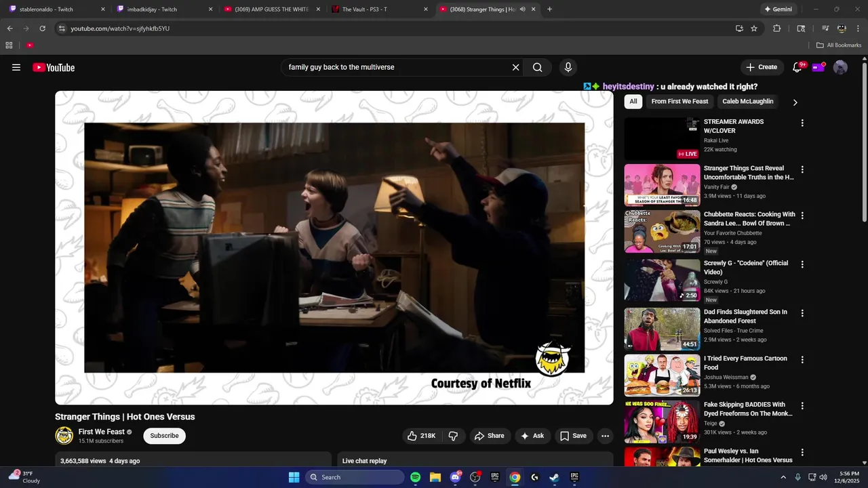Open YouTube notifications bell
This screenshot has width=868, height=488.
click(797, 67)
